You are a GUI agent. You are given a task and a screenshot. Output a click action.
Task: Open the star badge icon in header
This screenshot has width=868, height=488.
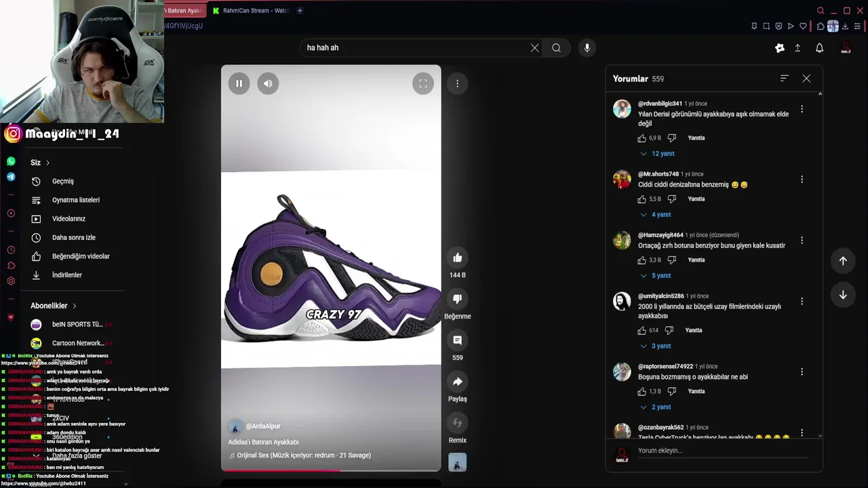(779, 47)
